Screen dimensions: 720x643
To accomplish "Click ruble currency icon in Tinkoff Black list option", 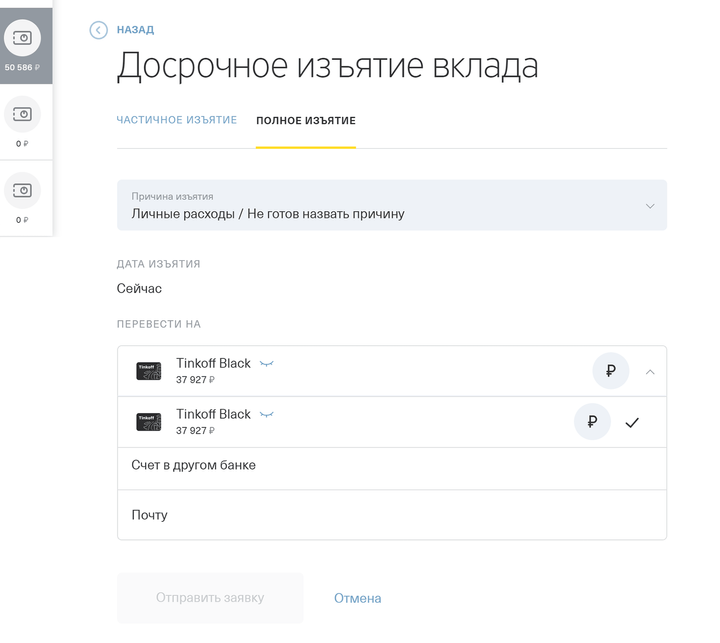I will coord(592,422).
